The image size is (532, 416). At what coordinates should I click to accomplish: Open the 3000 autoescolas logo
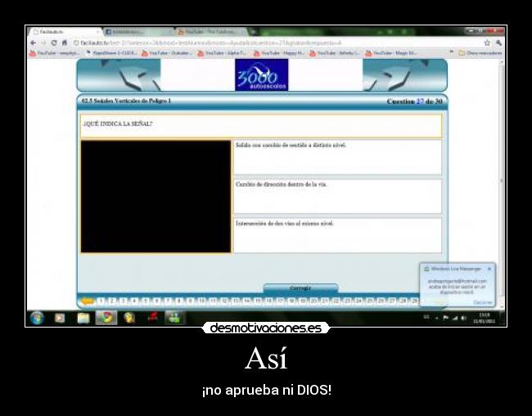tap(261, 75)
